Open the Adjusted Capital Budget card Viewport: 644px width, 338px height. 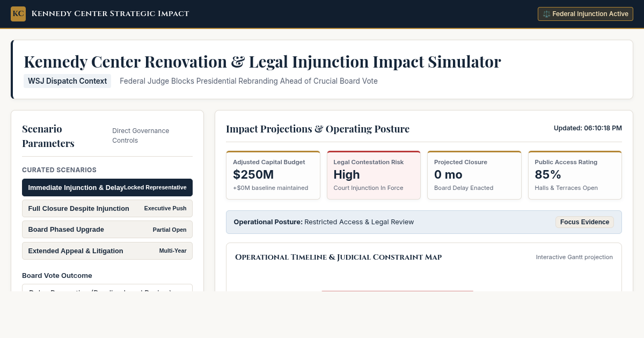(273, 175)
